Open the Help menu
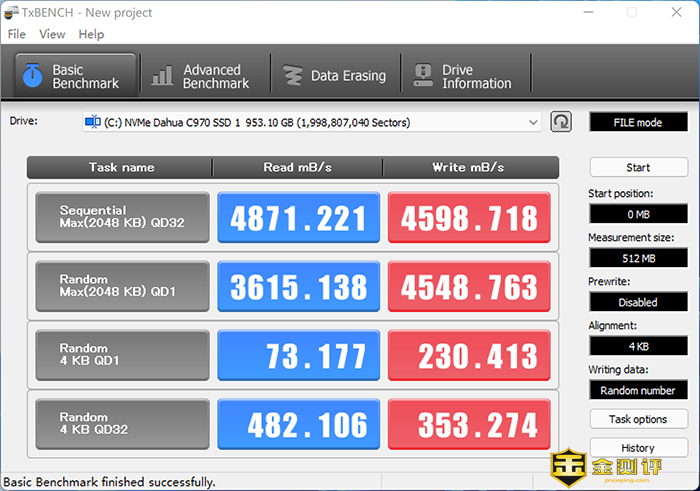This screenshot has width=700, height=491. point(91,34)
